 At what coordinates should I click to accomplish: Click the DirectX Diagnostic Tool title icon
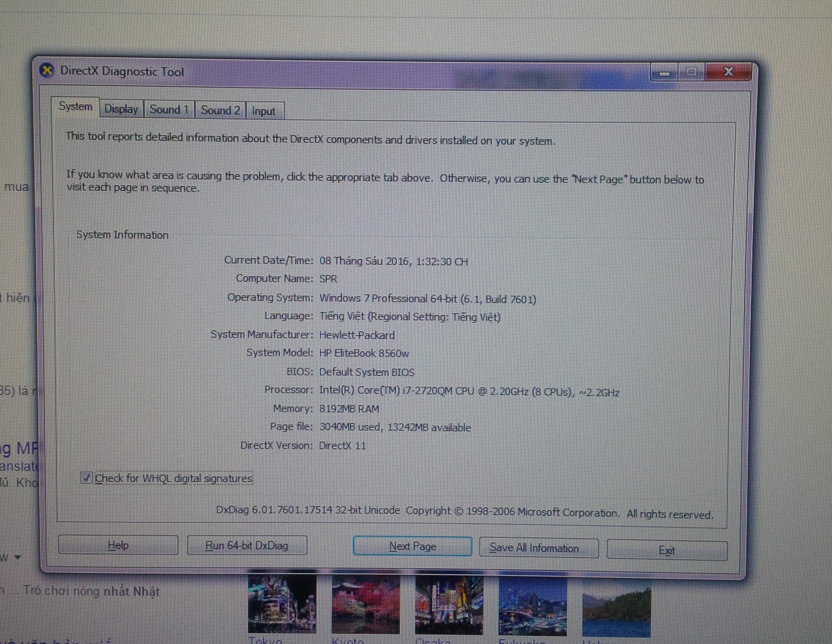(46, 70)
